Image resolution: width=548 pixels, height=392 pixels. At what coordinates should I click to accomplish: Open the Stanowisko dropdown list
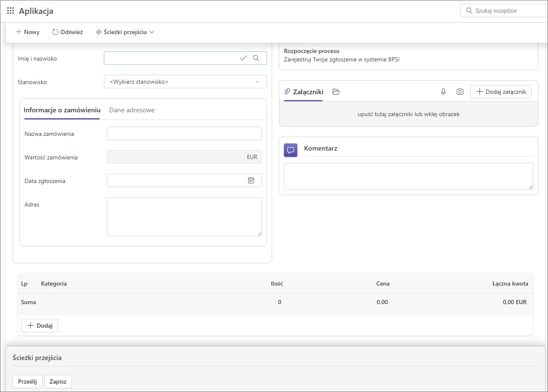[185, 82]
